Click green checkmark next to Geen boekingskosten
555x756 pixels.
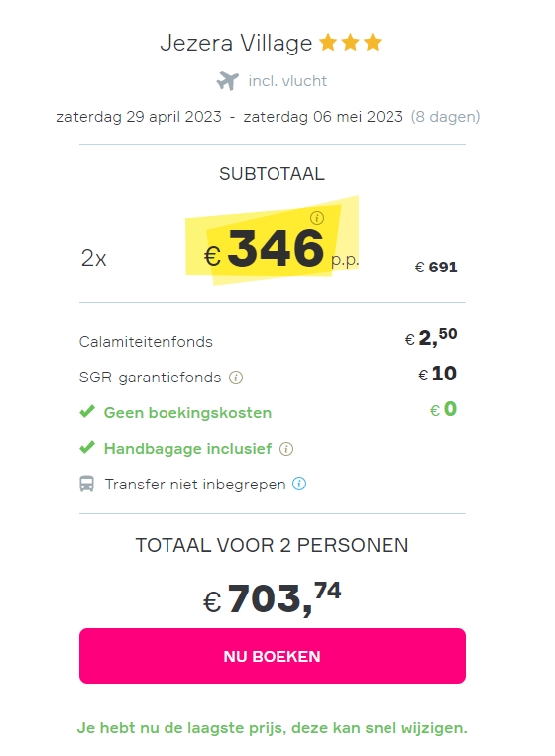point(87,412)
